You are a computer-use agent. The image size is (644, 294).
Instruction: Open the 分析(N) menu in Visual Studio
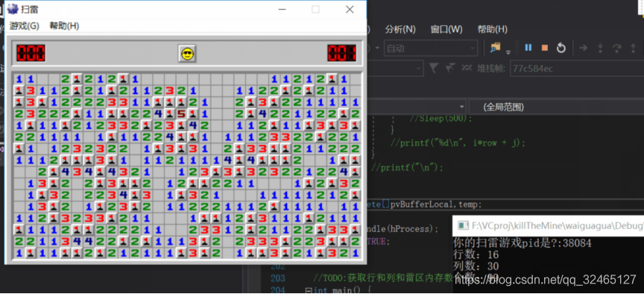[400, 30]
